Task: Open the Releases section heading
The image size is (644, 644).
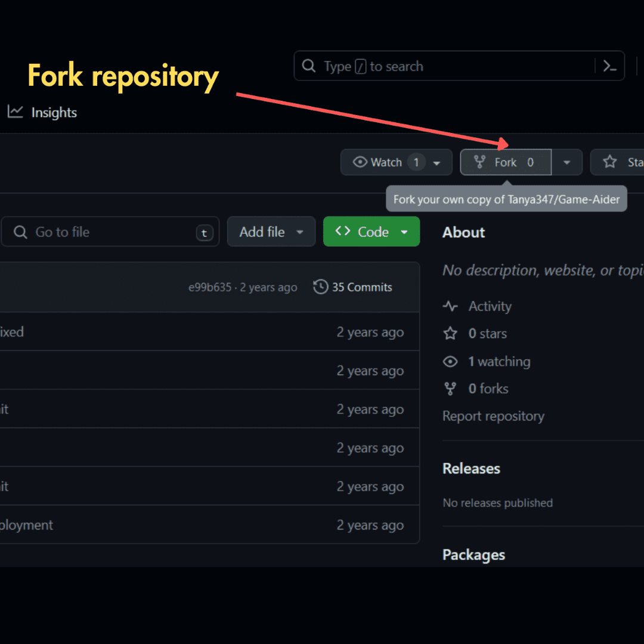Action: pyautogui.click(x=471, y=469)
